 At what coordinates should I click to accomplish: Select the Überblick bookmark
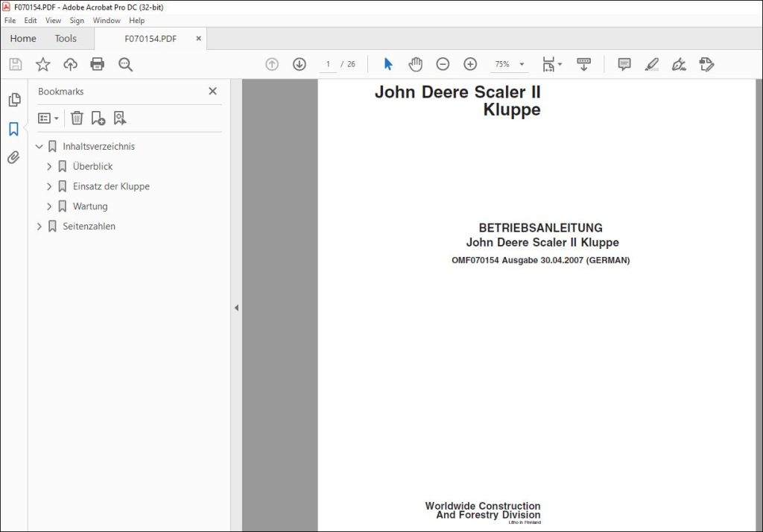pyautogui.click(x=93, y=166)
